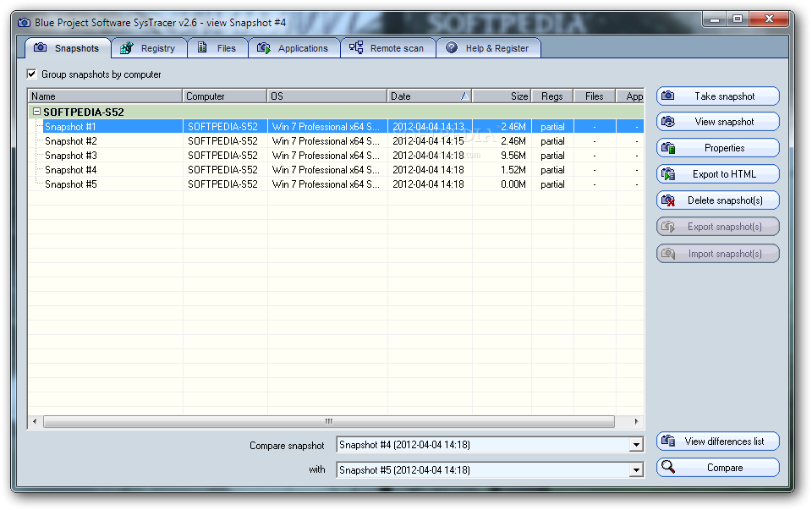Click the magnifier icon in Compare button
This screenshot has width=812, height=510.
pyautogui.click(x=668, y=467)
